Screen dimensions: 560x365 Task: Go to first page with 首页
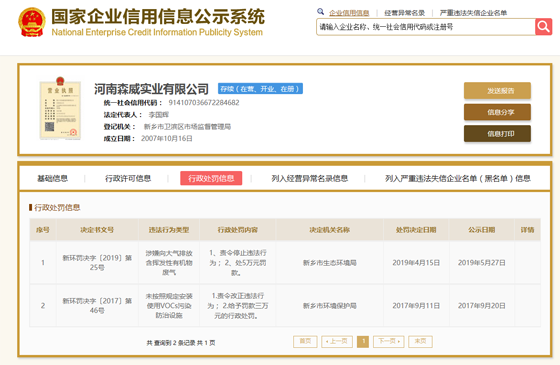[305, 341]
